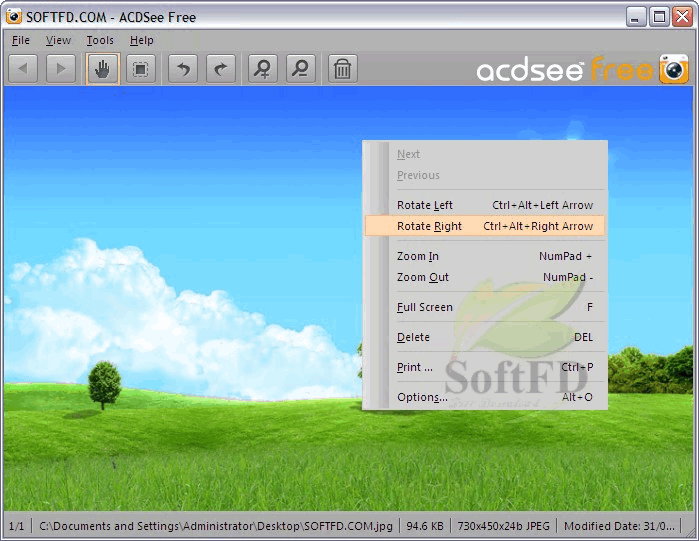Choose Delete from the context menu
Image resolution: width=699 pixels, height=541 pixels.
(x=485, y=337)
